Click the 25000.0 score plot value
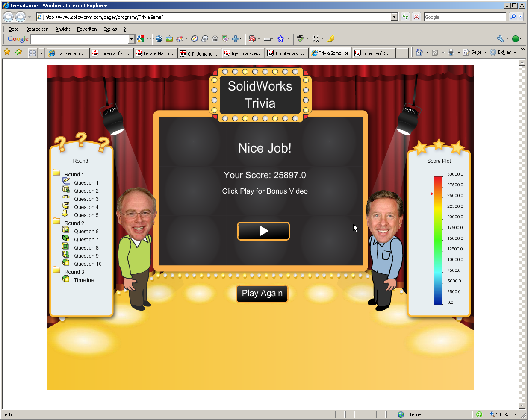This screenshot has width=528, height=420. click(x=455, y=196)
